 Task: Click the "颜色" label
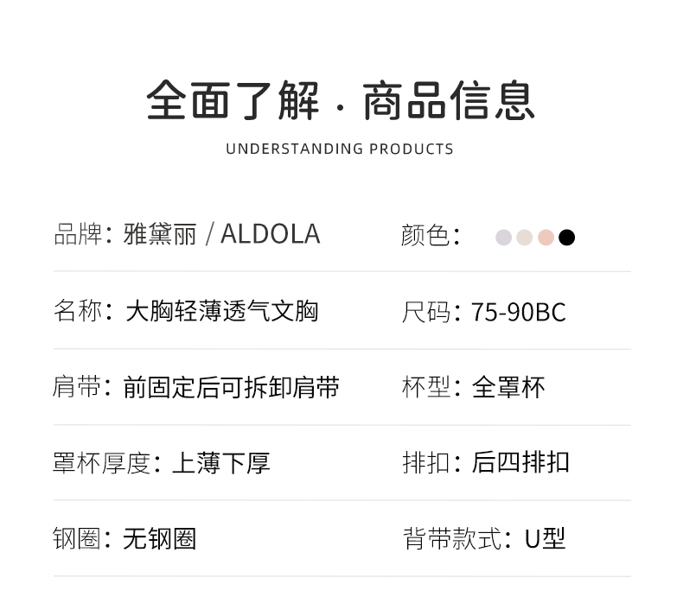point(425,235)
